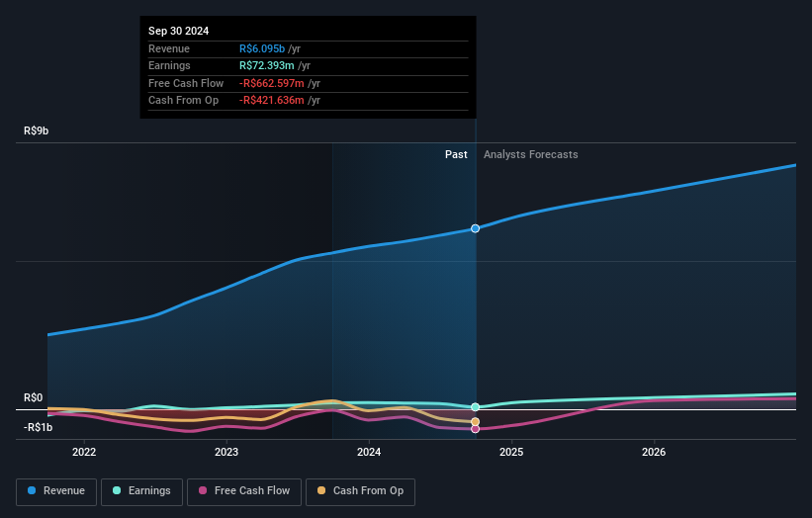Click the R$6.095b revenue value
Screen dimensions: 812x518
(262, 48)
